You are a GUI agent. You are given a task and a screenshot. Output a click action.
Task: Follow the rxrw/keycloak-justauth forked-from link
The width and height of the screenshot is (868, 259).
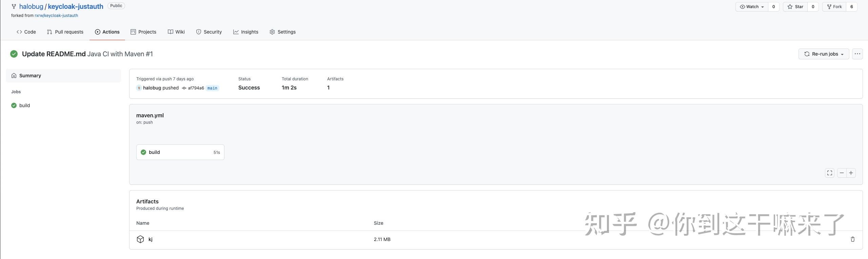56,16
